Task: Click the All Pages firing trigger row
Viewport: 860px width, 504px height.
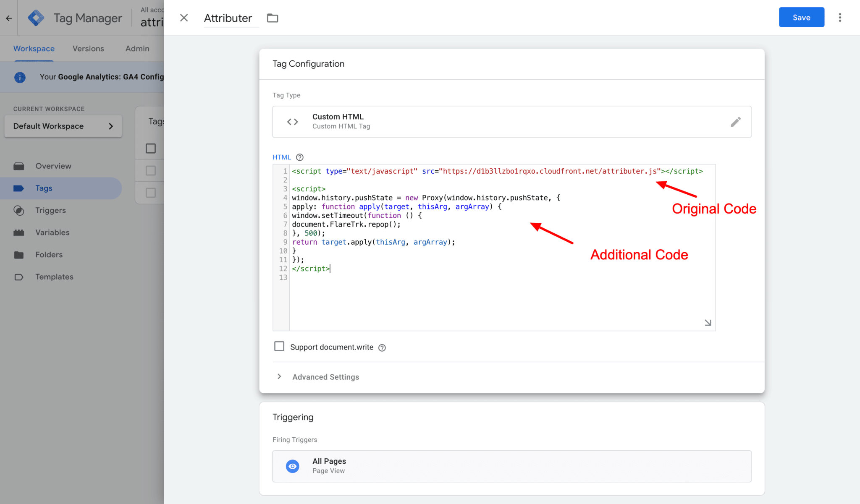Action: [512, 466]
